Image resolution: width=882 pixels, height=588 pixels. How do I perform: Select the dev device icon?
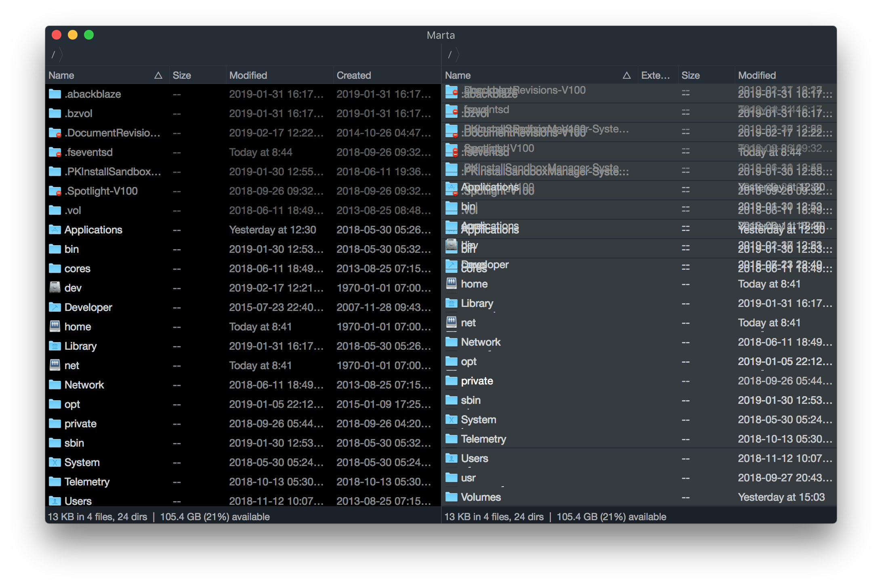pos(55,288)
